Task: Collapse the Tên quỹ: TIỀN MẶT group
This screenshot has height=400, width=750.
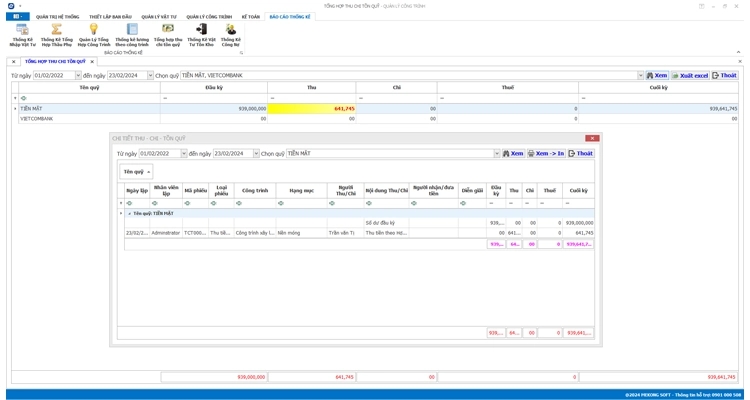Action: [129, 213]
